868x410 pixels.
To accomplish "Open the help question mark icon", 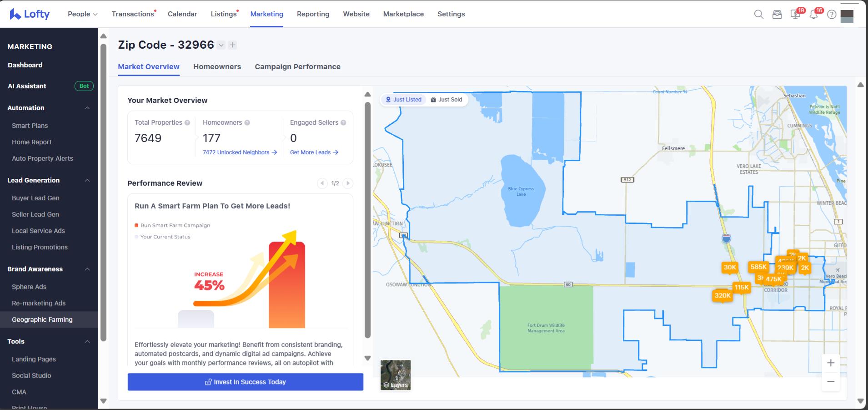I will tap(832, 15).
